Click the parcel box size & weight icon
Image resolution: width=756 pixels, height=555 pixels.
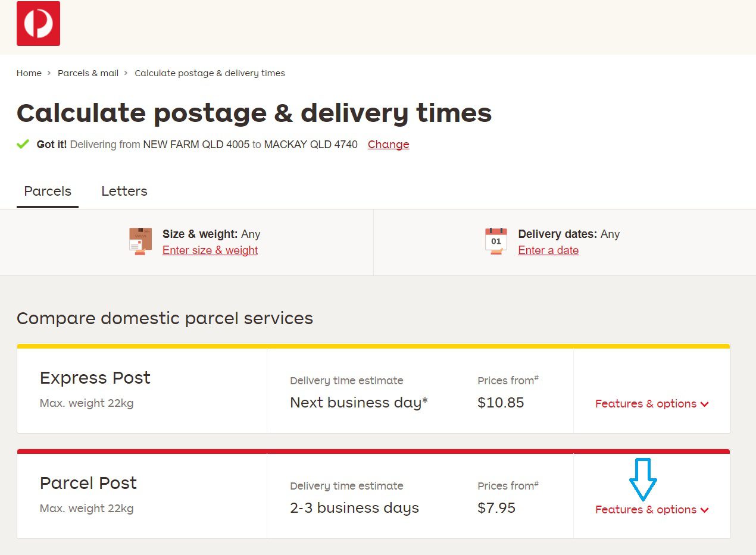pos(140,240)
